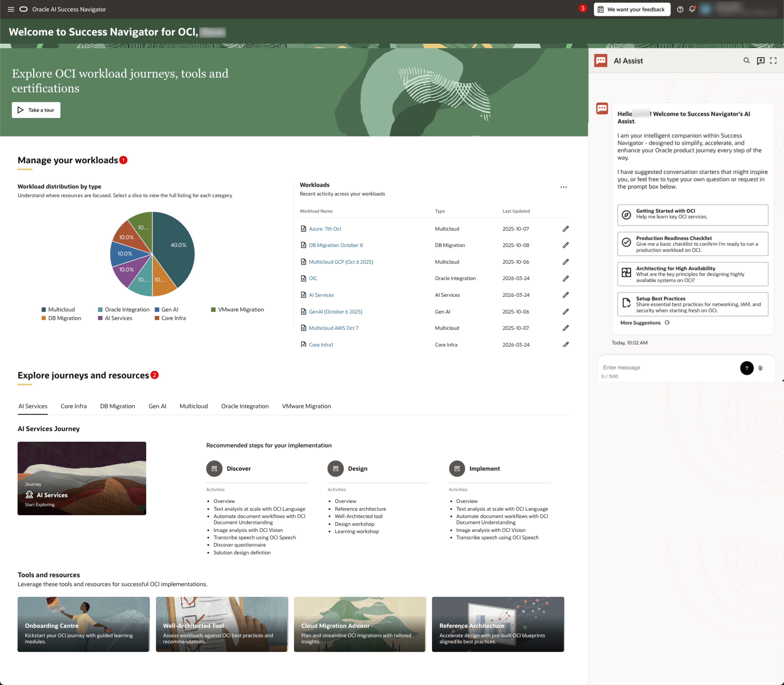Switch to the VMware Migration tab

tap(307, 406)
